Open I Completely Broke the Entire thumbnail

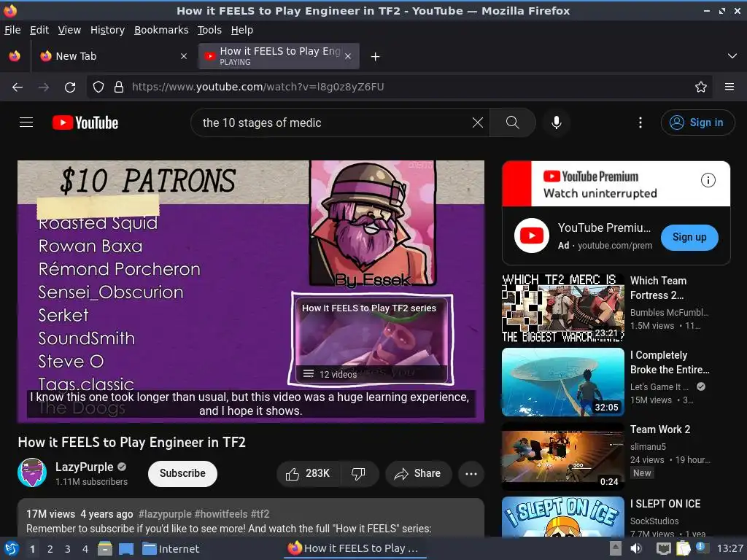coord(562,382)
